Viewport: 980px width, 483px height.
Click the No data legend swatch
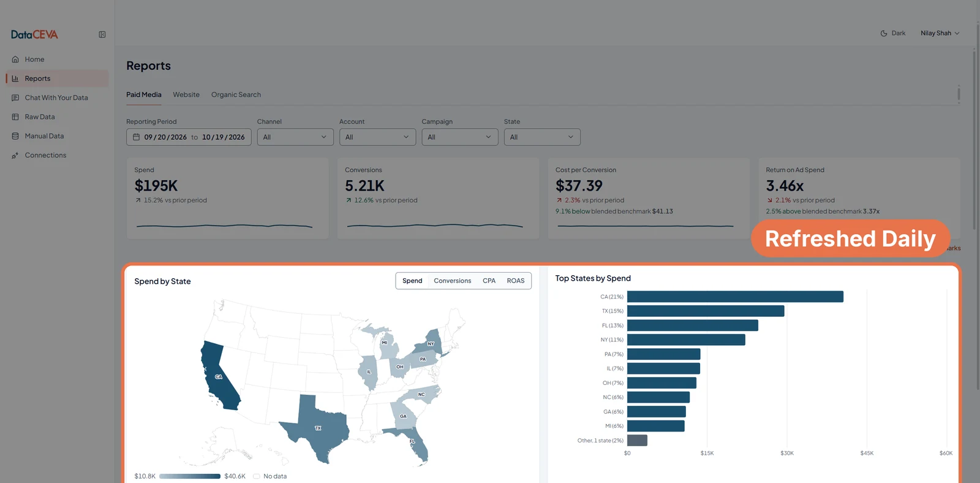[257, 476]
